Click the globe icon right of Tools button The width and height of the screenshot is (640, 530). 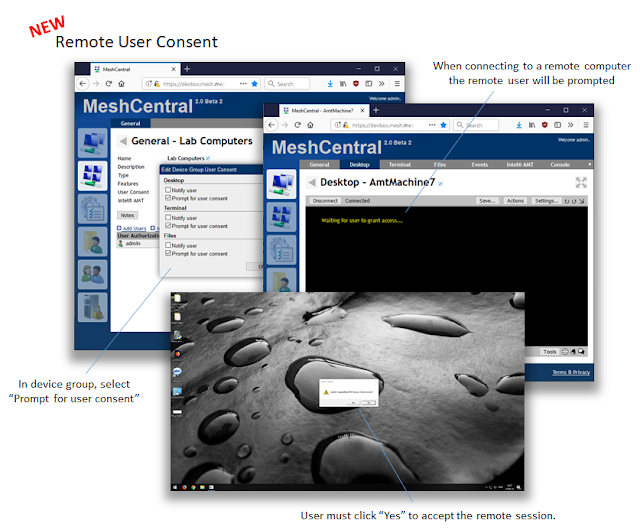[565, 352]
